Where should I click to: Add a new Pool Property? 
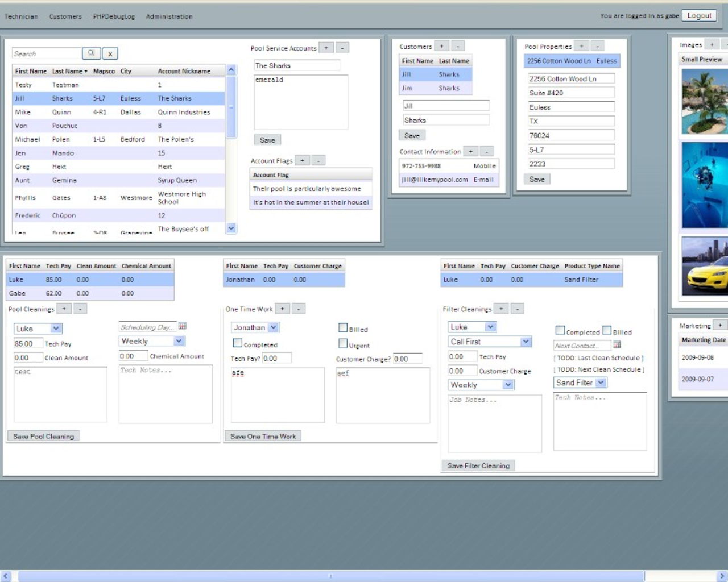(581, 47)
